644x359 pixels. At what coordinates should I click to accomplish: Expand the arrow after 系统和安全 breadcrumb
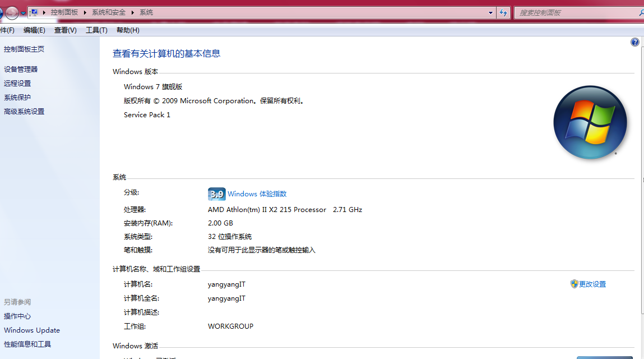point(133,13)
